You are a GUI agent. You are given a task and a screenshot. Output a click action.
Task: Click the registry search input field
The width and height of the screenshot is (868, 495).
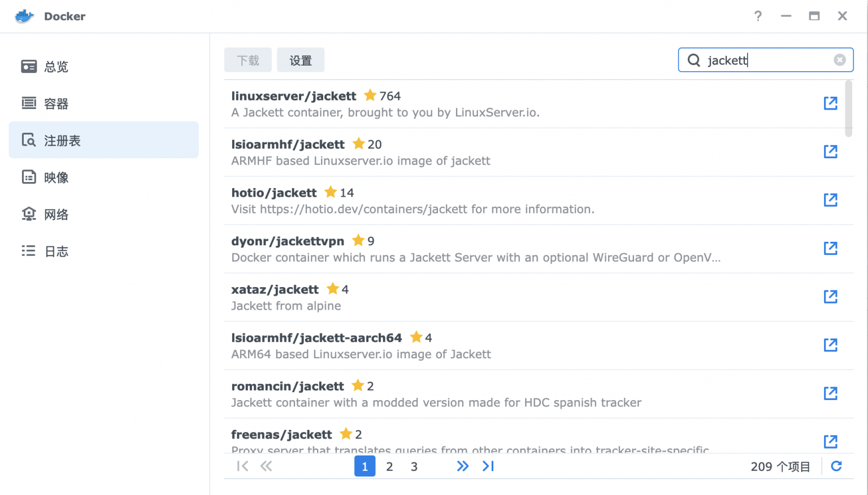click(766, 60)
